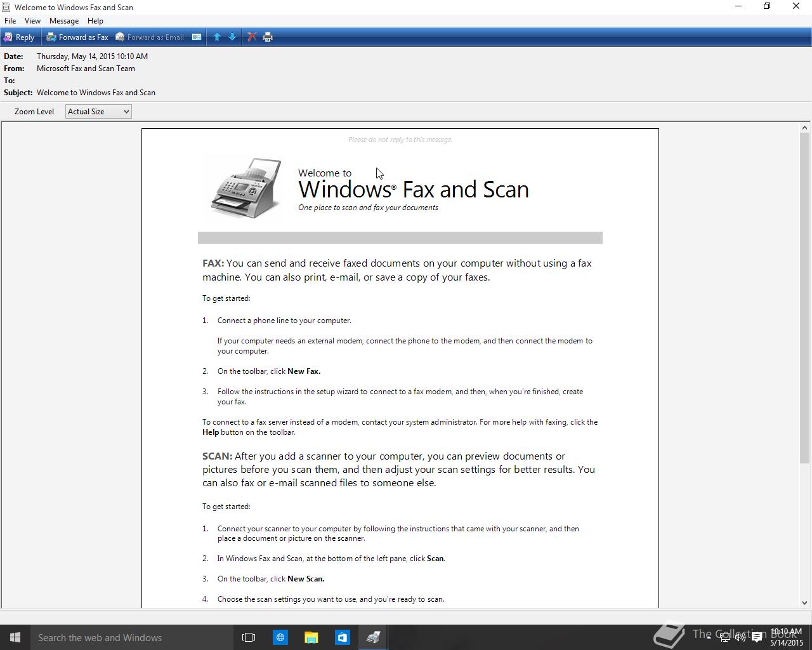Screen dimensions: 812x650
Task: Click the 'FAX:' section heading
Action: (x=213, y=263)
